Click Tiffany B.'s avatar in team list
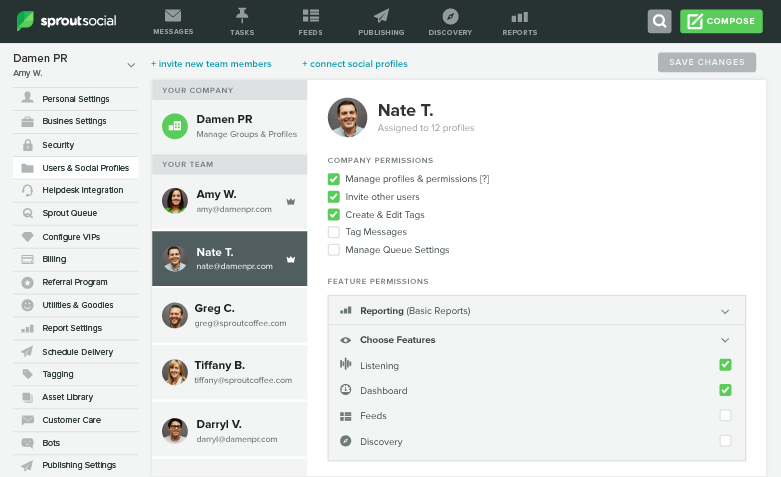The width and height of the screenshot is (781, 477). (x=175, y=372)
